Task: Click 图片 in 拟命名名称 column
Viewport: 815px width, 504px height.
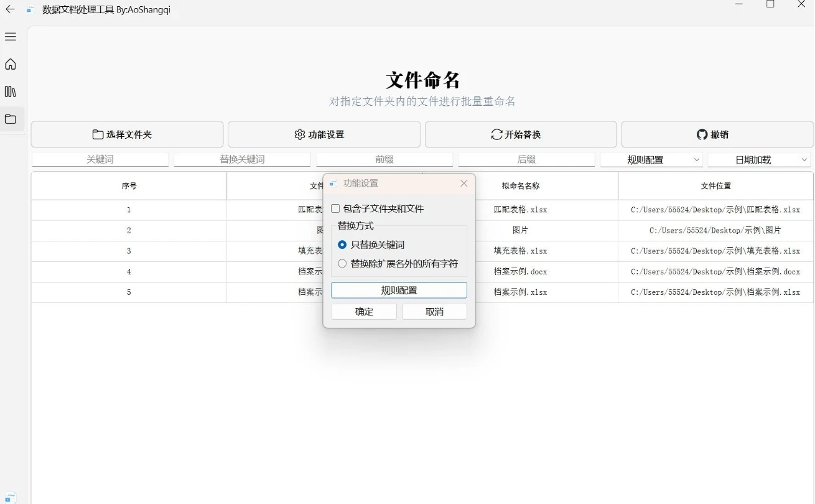Action: coord(520,230)
